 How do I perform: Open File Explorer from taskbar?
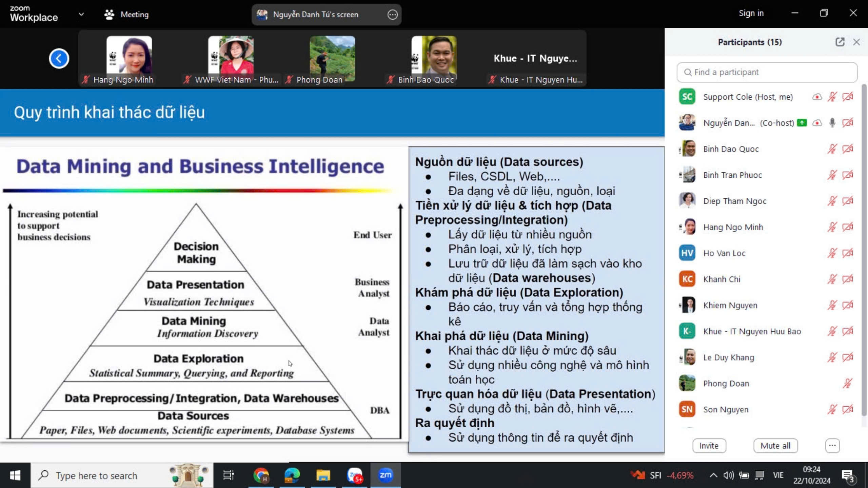[x=323, y=475]
